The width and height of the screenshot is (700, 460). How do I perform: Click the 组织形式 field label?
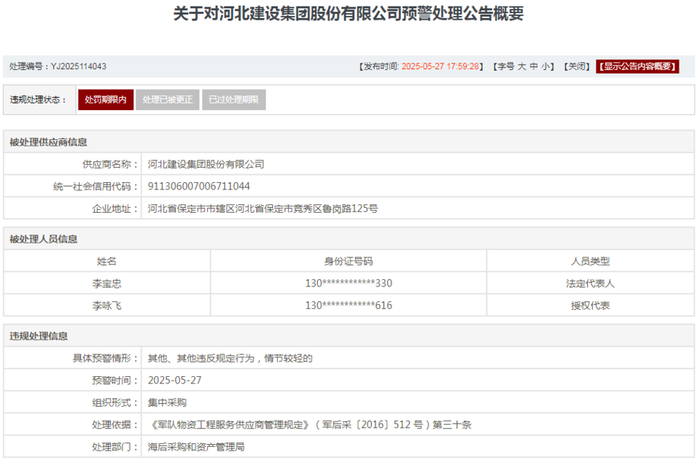pyautogui.click(x=115, y=402)
